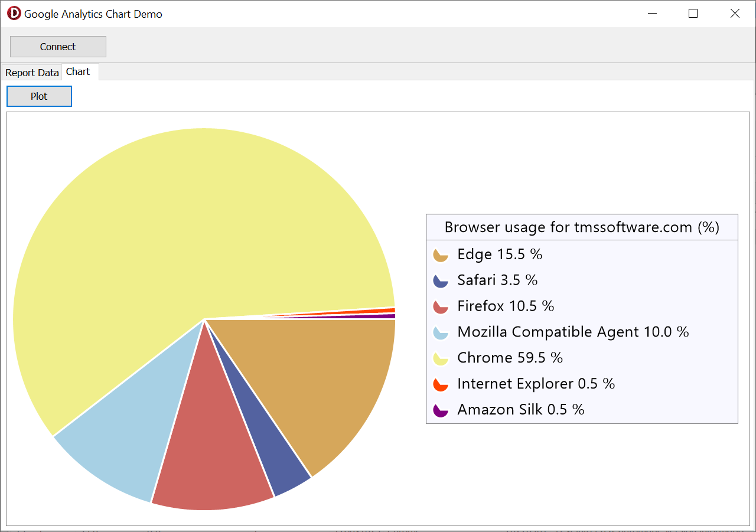Switch to the Report Data tab
This screenshot has width=756, height=532.
[32, 73]
